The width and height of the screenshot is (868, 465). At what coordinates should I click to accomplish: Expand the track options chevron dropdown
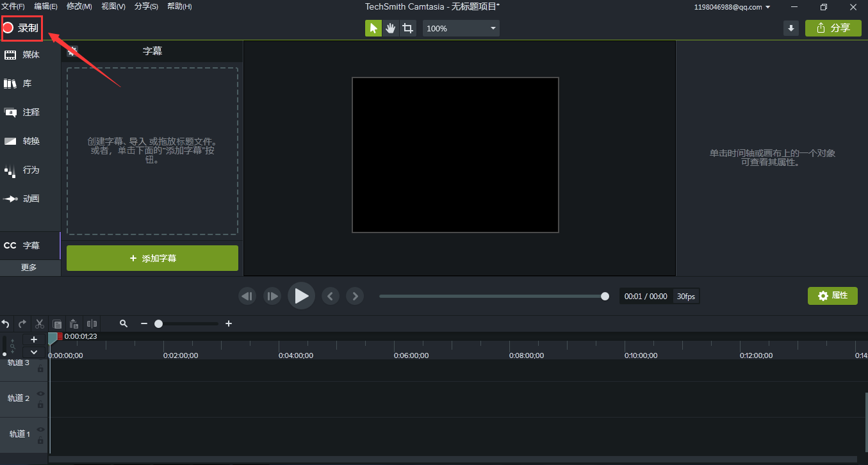(34, 352)
